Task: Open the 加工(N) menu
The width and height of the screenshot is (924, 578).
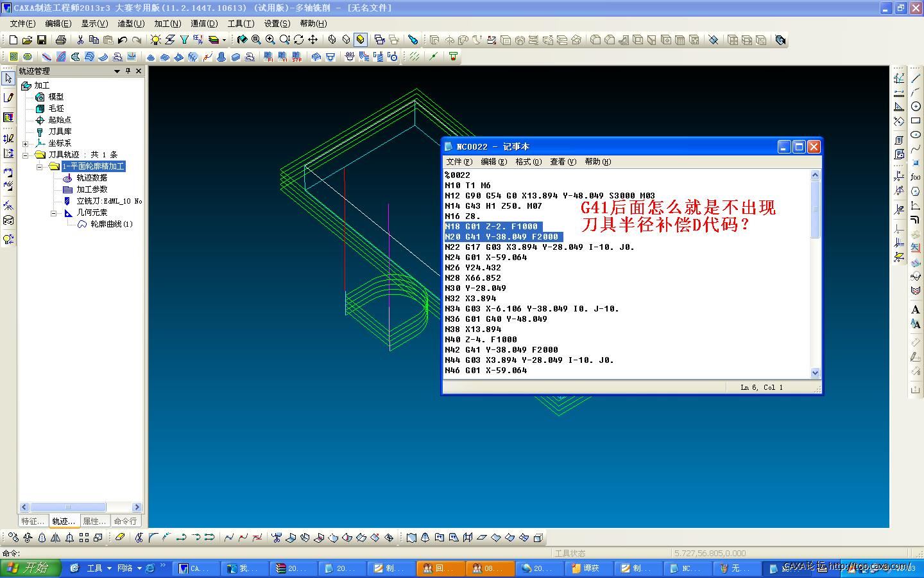Action: (167, 23)
